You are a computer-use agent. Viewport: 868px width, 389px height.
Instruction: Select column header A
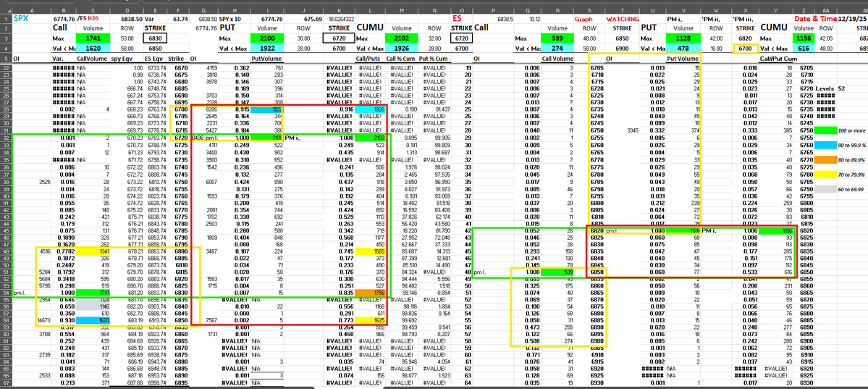coord(32,11)
